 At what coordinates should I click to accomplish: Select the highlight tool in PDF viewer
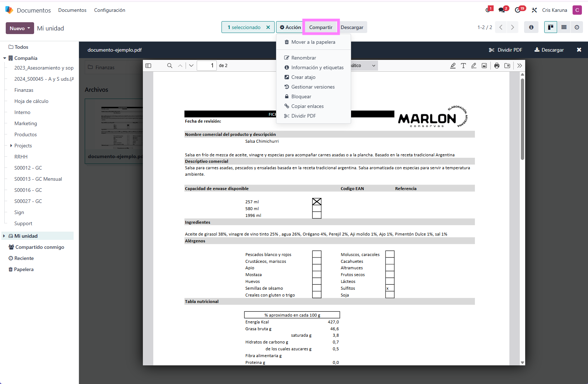pos(453,66)
